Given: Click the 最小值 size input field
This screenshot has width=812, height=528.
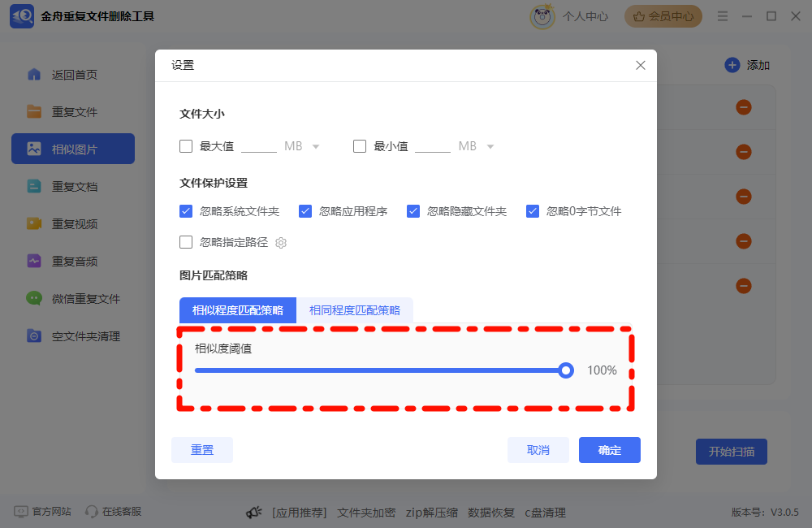Looking at the screenshot, I should pyautogui.click(x=433, y=146).
